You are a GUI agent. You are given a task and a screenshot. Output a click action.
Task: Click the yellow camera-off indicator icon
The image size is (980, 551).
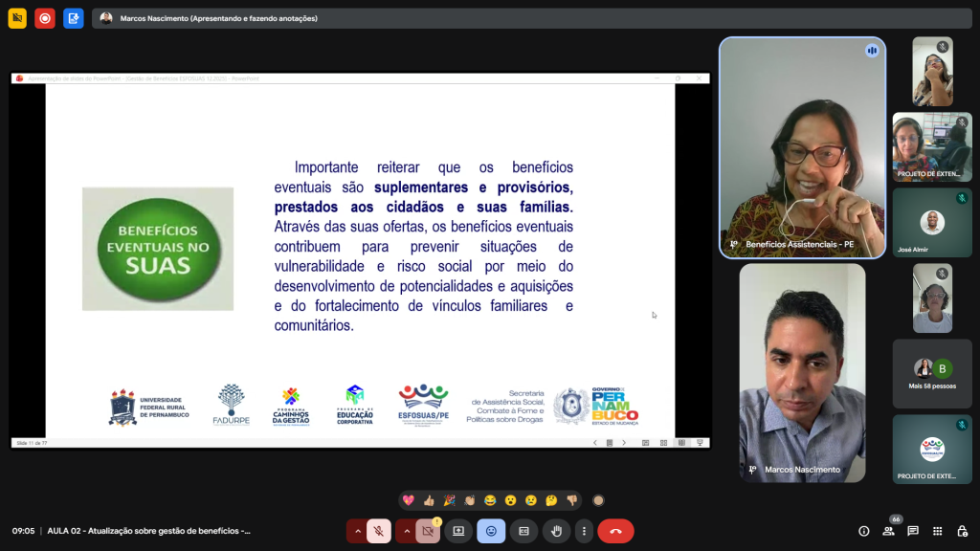17,18
